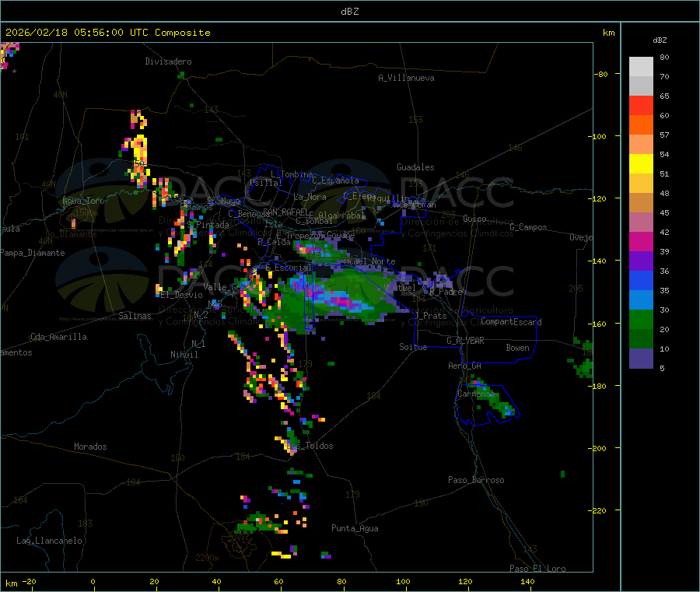The height and width of the screenshot is (592, 700).
Task: Click the dBZ title in the top bar
Action: click(349, 12)
